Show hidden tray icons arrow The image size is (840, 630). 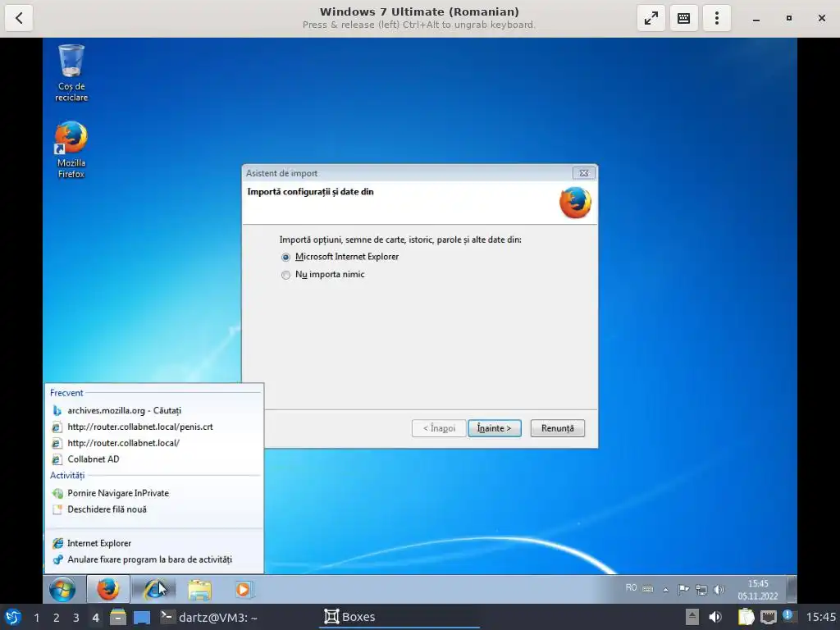tap(665, 589)
